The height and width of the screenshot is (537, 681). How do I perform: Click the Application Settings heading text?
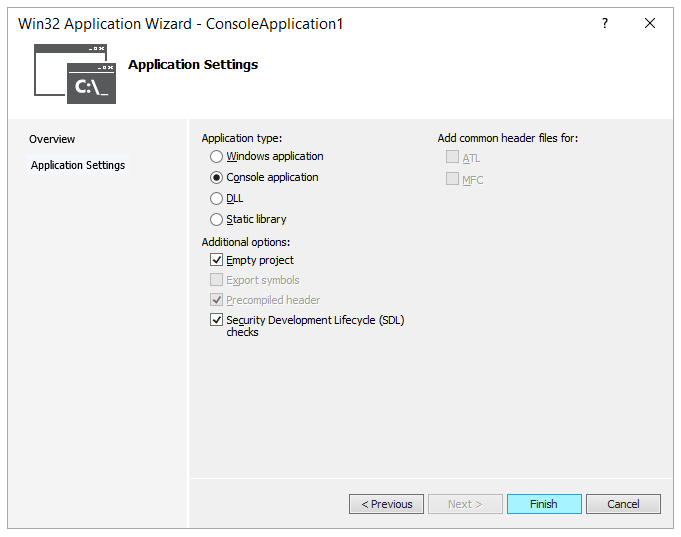point(193,65)
